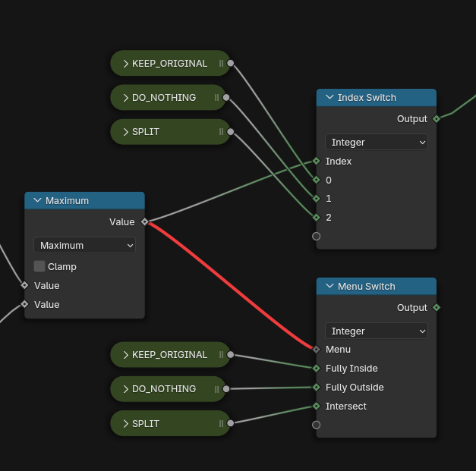
Task: Click top SPLIT output socket
Action: [x=231, y=132]
